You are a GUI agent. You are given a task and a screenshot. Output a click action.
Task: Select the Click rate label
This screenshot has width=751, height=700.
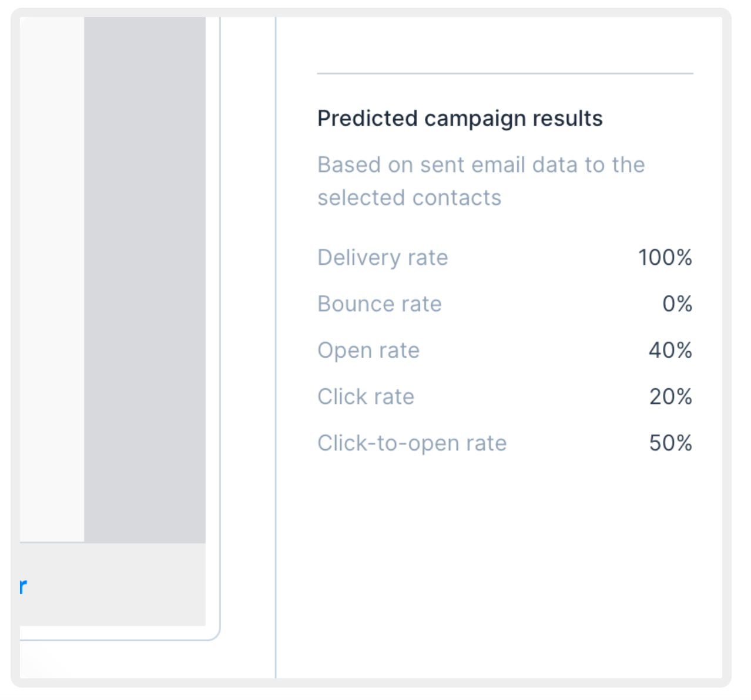coord(366,396)
